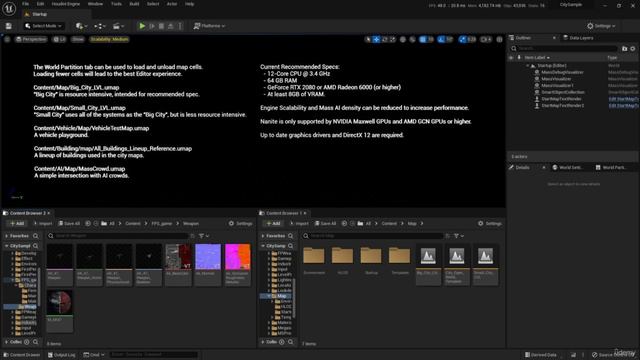The image size is (640, 360).
Task: Click the console command input field
Action: pyautogui.click(x=154, y=355)
